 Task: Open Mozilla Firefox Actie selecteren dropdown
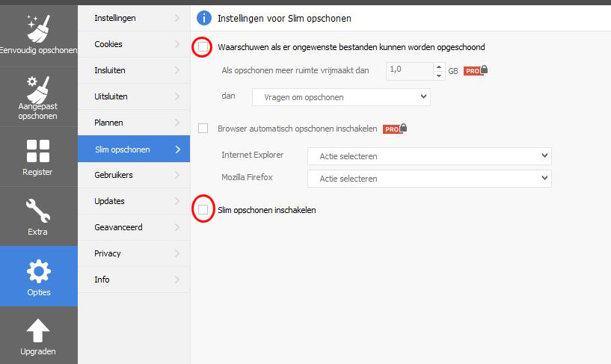[429, 179]
